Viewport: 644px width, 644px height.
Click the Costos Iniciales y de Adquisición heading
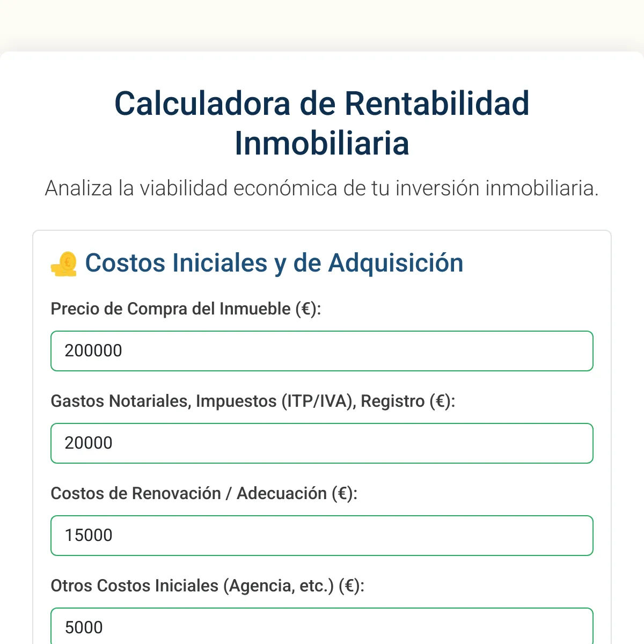click(274, 263)
